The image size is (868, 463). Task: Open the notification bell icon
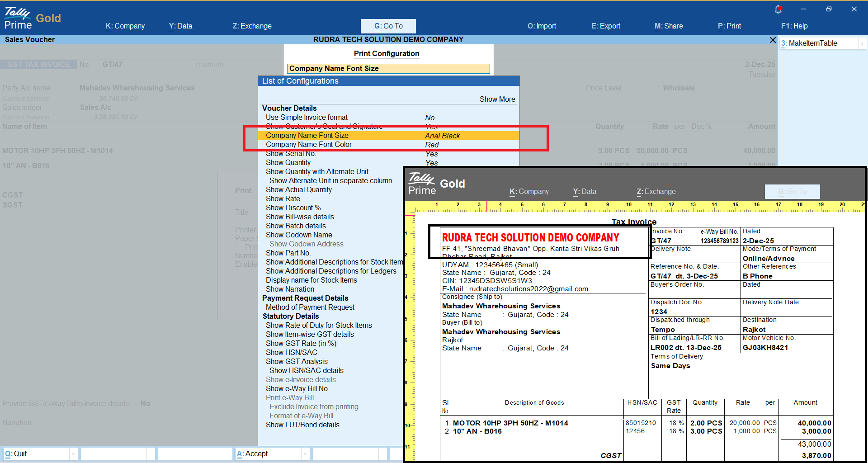(x=778, y=9)
